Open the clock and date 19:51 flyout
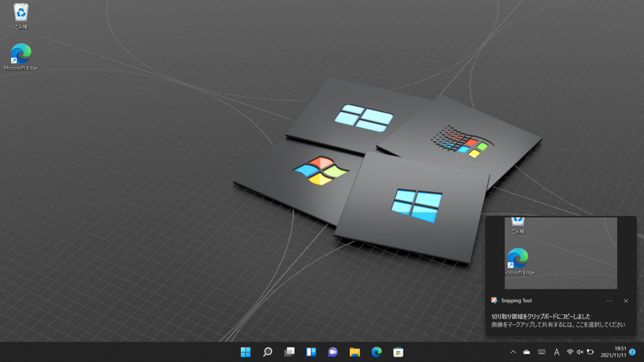 (x=612, y=352)
